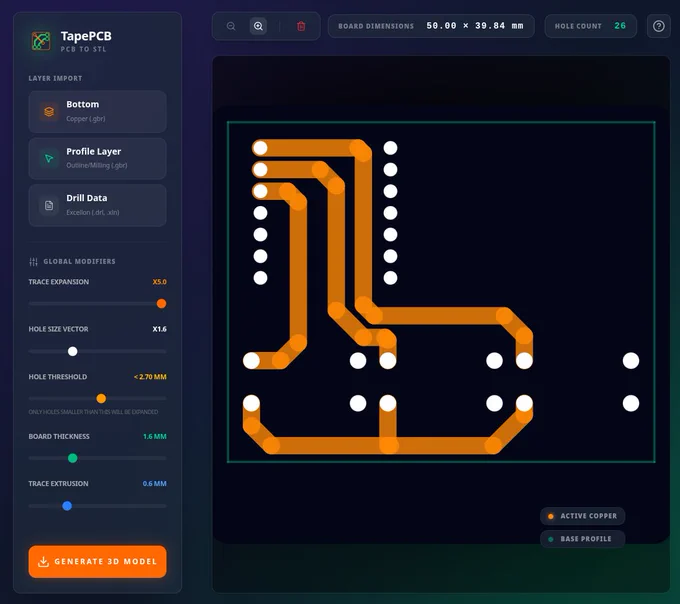The image size is (680, 604).
Task: Click the Hole Size Vector label
Action: pos(58,329)
